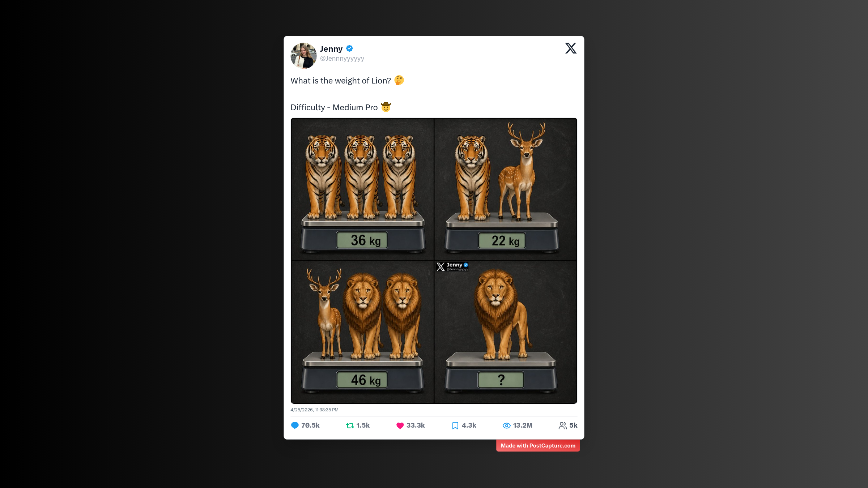
Task: Click the Jenny display name
Action: click(x=331, y=49)
